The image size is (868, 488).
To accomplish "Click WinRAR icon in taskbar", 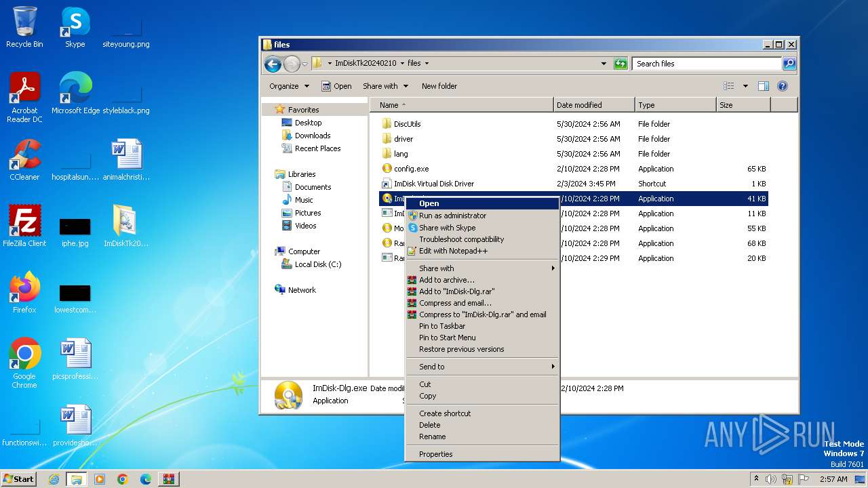I will tap(168, 479).
